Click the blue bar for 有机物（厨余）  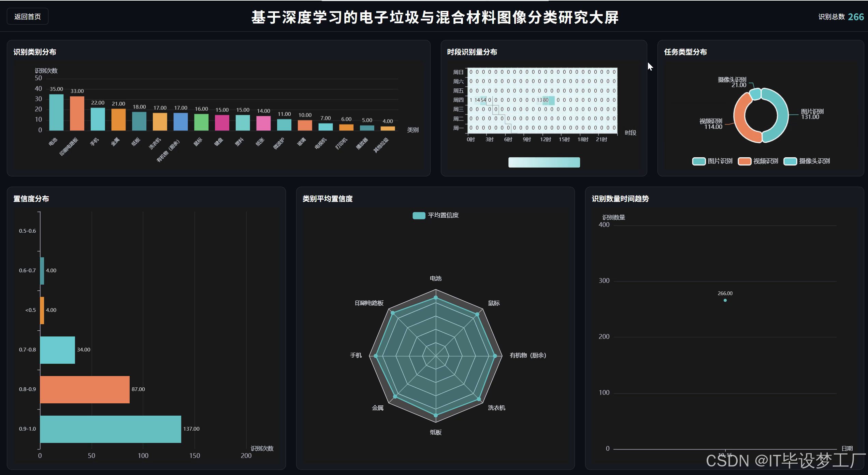coord(180,121)
